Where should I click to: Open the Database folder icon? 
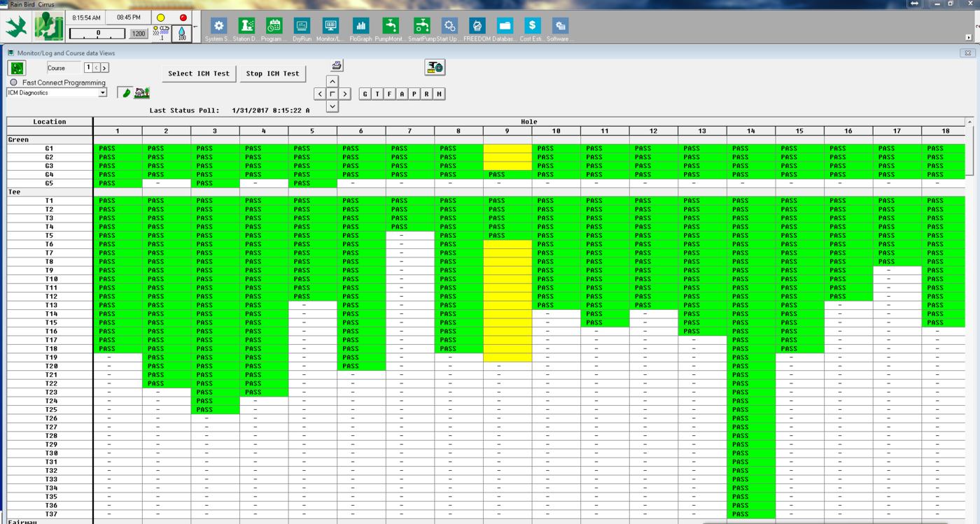click(x=505, y=27)
